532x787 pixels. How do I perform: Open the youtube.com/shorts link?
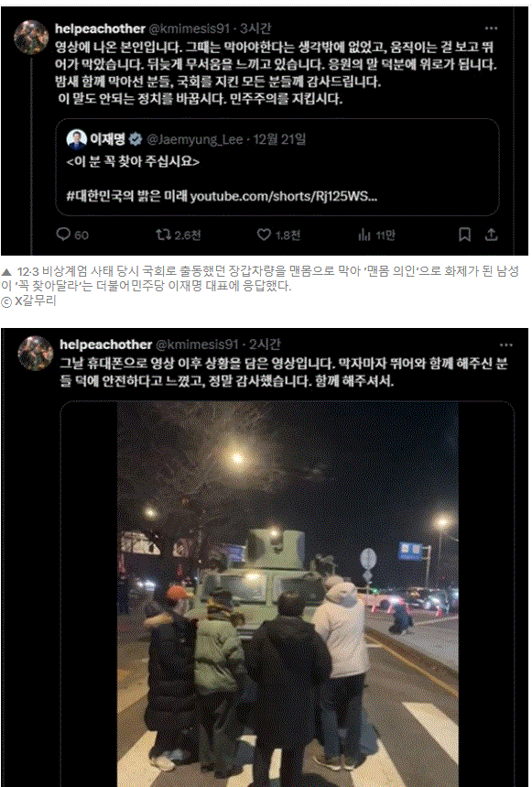pyautogui.click(x=284, y=196)
